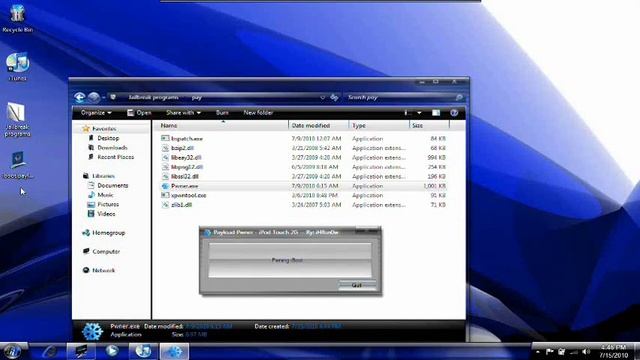
Task: Click the volume speaker tray icon
Action: pos(586,351)
